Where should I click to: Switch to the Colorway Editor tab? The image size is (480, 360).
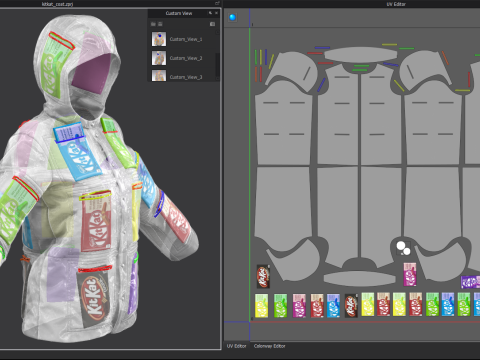(269, 346)
